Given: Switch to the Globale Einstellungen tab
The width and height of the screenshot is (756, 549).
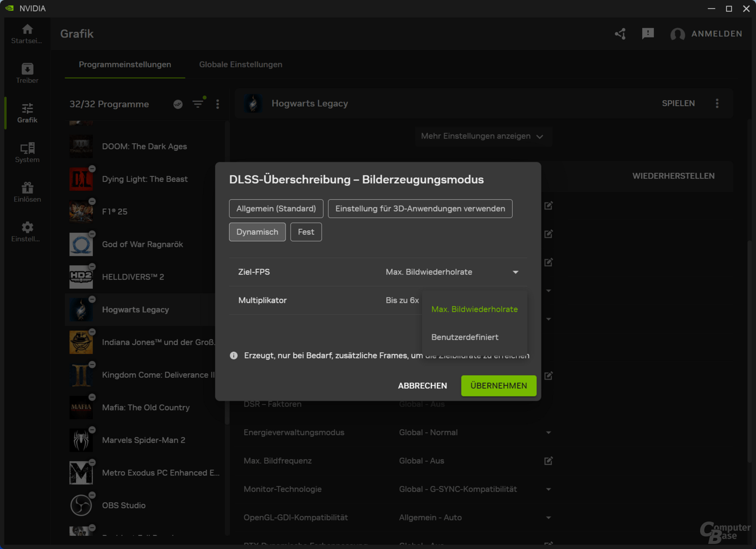Looking at the screenshot, I should 240,65.
